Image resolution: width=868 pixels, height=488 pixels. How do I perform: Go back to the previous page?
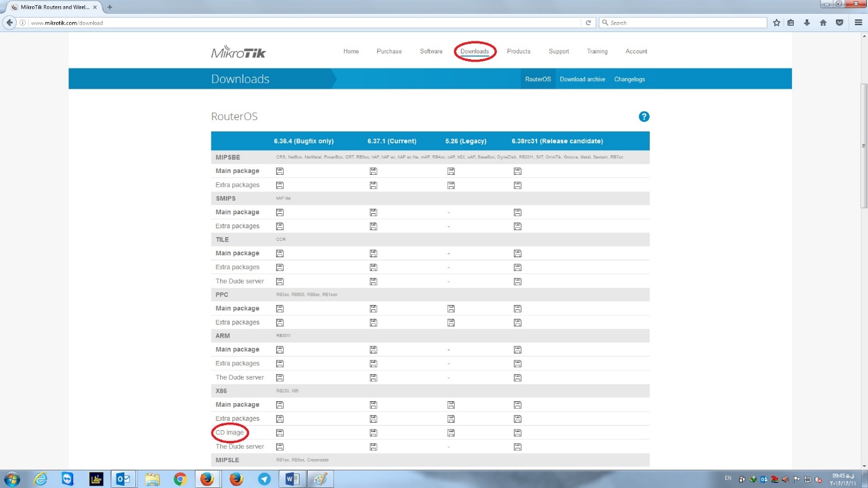click(x=9, y=23)
